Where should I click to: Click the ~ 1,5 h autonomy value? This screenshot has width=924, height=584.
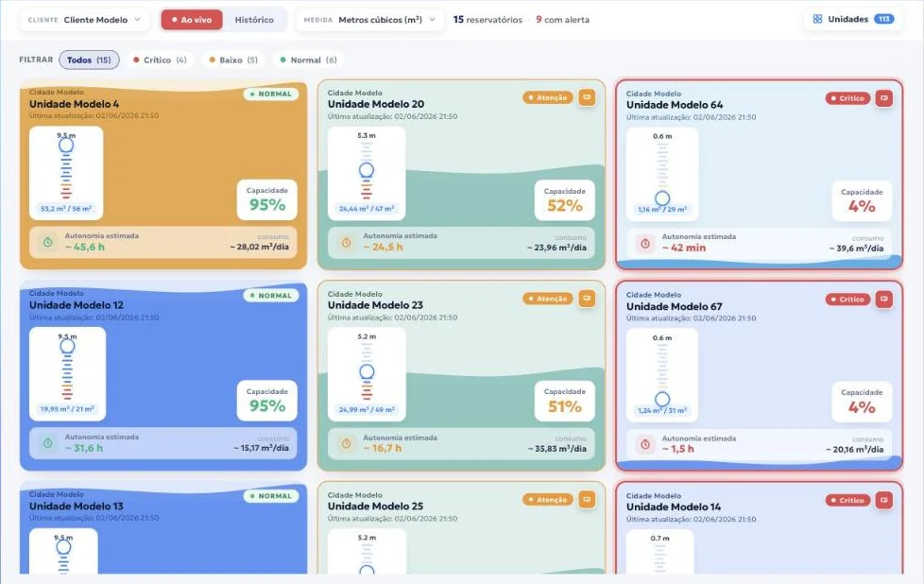pyautogui.click(x=677, y=449)
